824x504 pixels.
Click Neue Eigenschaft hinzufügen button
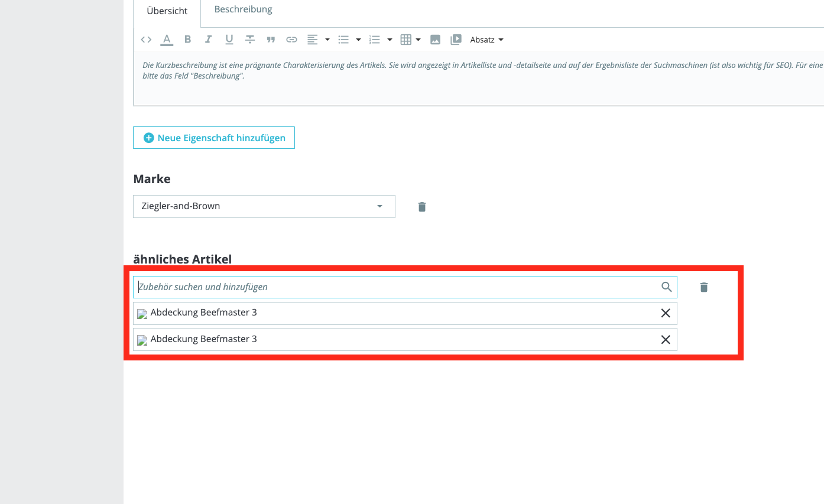pos(214,138)
